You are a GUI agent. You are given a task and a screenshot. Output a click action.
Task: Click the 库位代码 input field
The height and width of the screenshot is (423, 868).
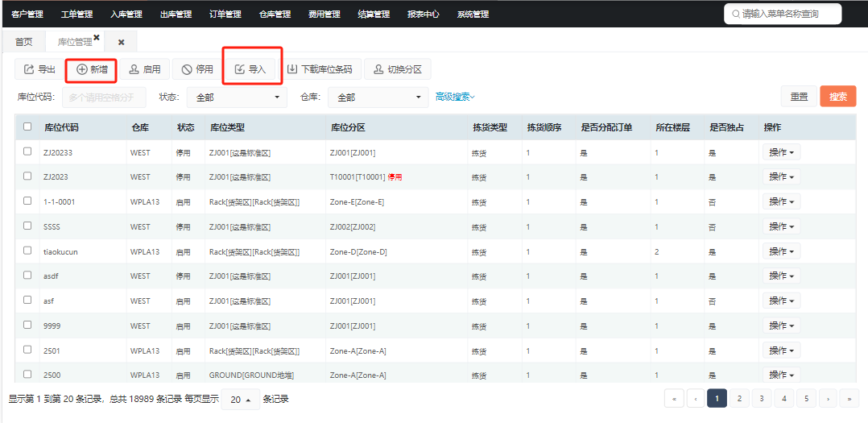(104, 97)
